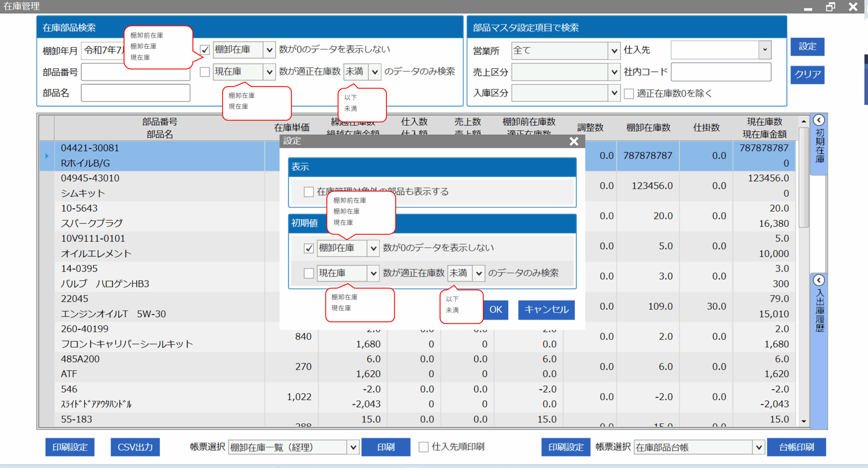Enable 適正在庫数0を除く checkbox
868x468 pixels.
coord(629,94)
